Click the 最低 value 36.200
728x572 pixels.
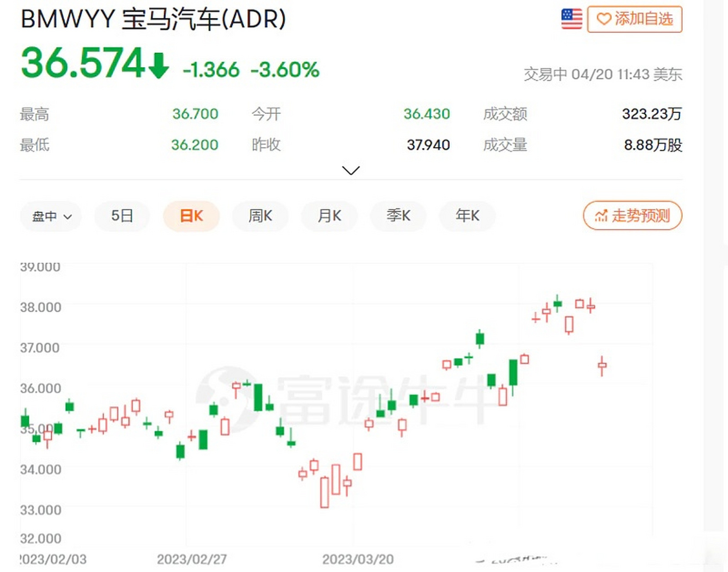195,145
